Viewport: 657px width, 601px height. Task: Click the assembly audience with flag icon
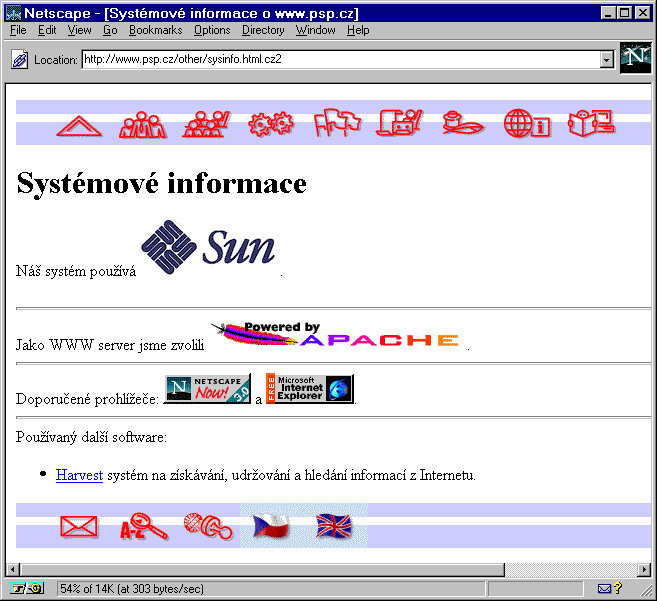206,124
